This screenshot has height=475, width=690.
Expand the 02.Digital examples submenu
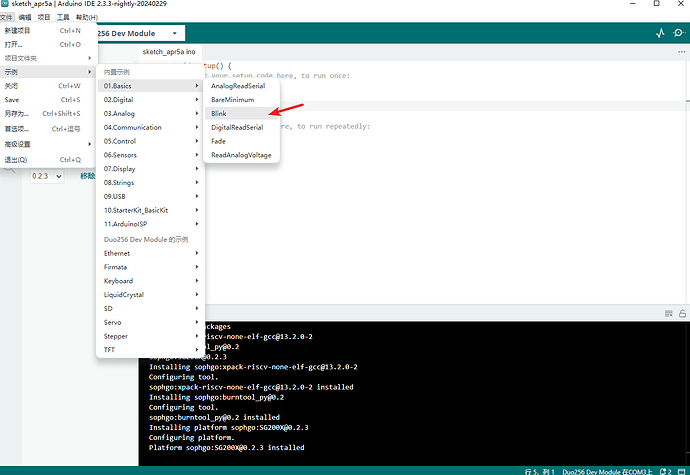151,99
